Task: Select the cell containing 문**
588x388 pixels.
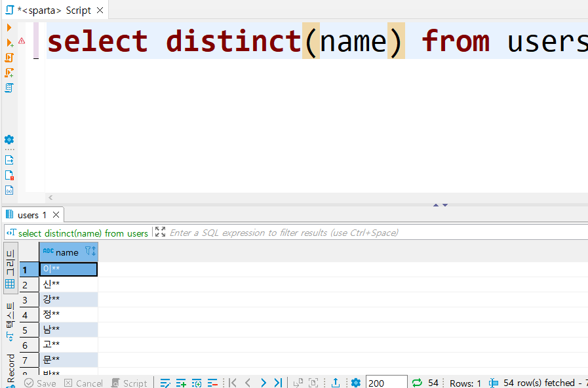Action: 68,360
